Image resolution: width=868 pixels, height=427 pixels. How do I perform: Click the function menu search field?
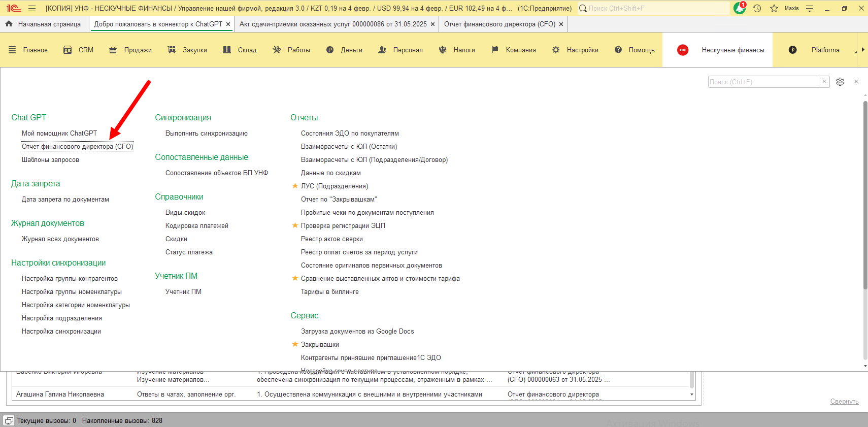[x=763, y=82]
